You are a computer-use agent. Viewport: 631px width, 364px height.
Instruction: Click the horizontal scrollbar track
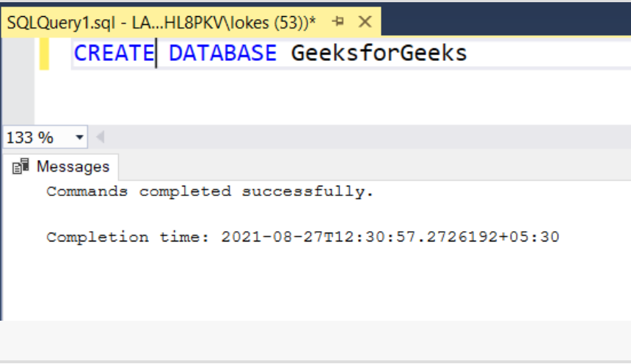(367, 137)
